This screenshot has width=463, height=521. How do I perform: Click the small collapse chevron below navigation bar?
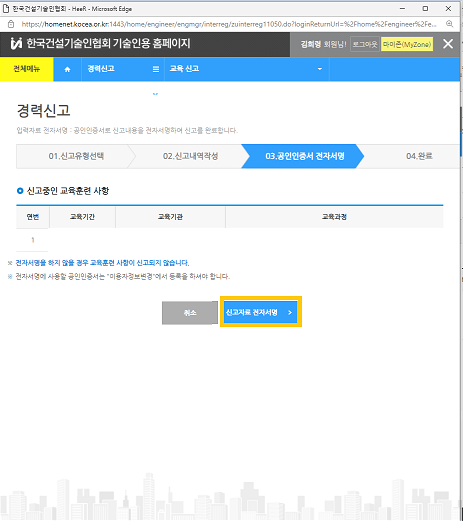pos(155,94)
